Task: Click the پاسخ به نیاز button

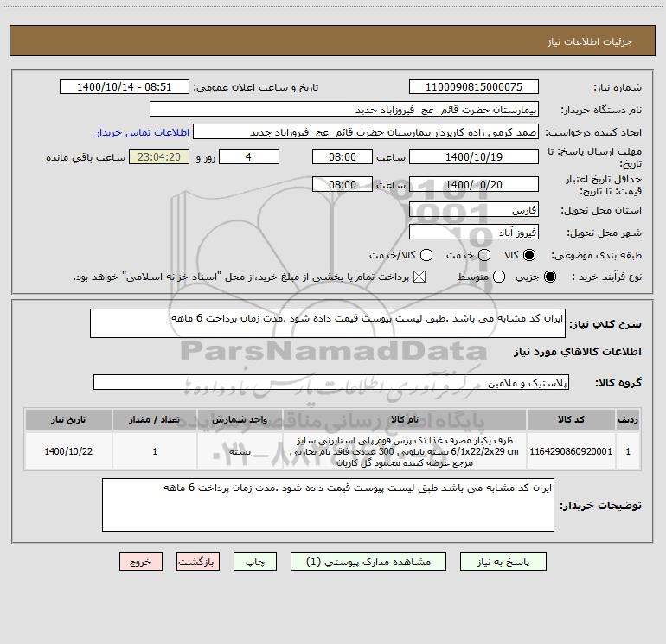Action: click(503, 562)
